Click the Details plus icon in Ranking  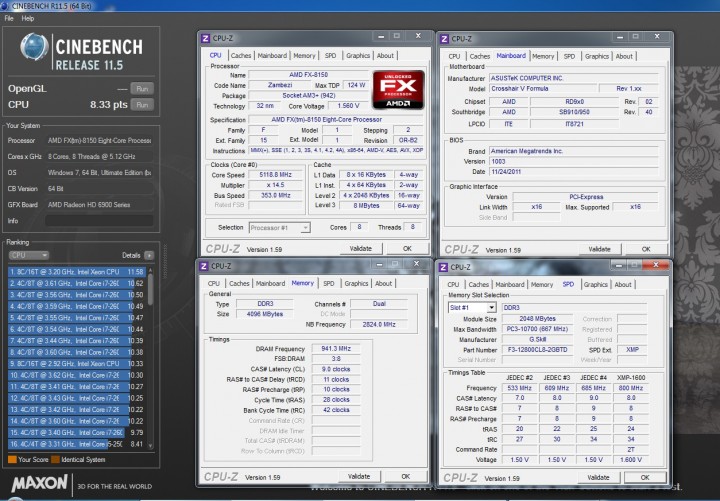(149, 255)
